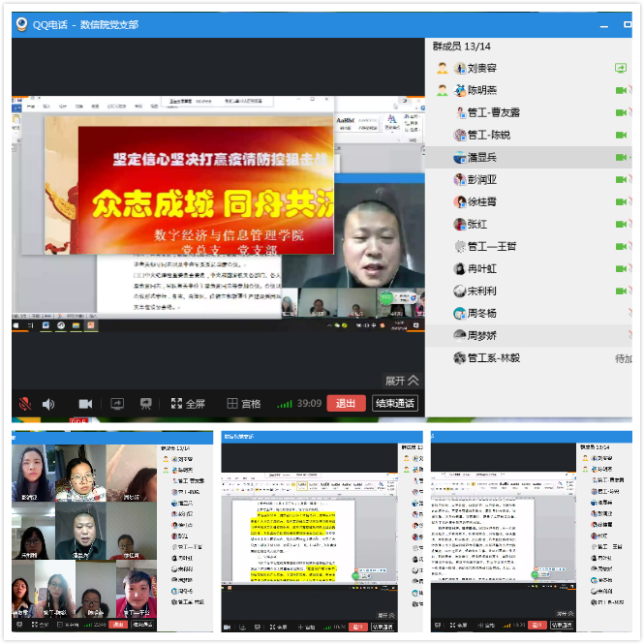Click the 群成员 13/14 header
The height and width of the screenshot is (644, 644).
tap(462, 46)
